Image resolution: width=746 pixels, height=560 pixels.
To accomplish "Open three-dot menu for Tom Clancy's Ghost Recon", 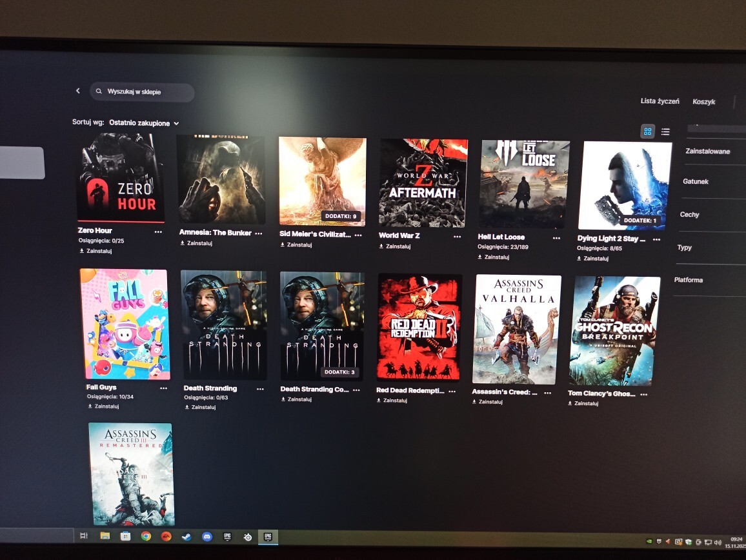I will tap(643, 394).
